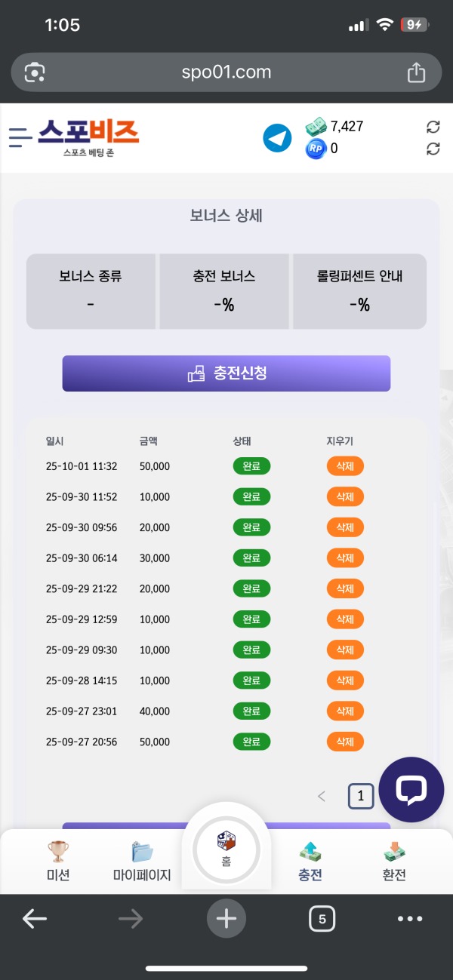Tap the browser share icon
The height and width of the screenshot is (980, 453).
(x=416, y=72)
